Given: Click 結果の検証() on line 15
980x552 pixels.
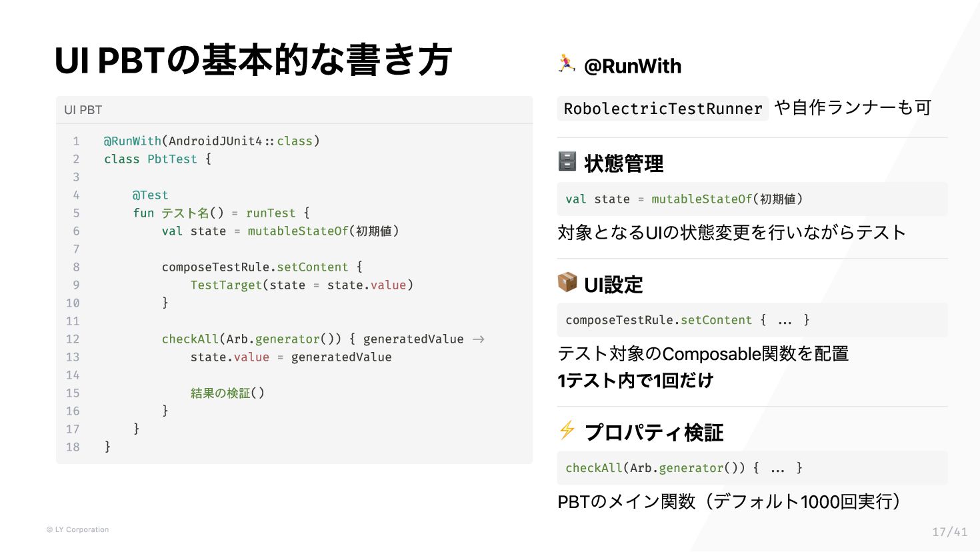Looking at the screenshot, I should click(227, 393).
